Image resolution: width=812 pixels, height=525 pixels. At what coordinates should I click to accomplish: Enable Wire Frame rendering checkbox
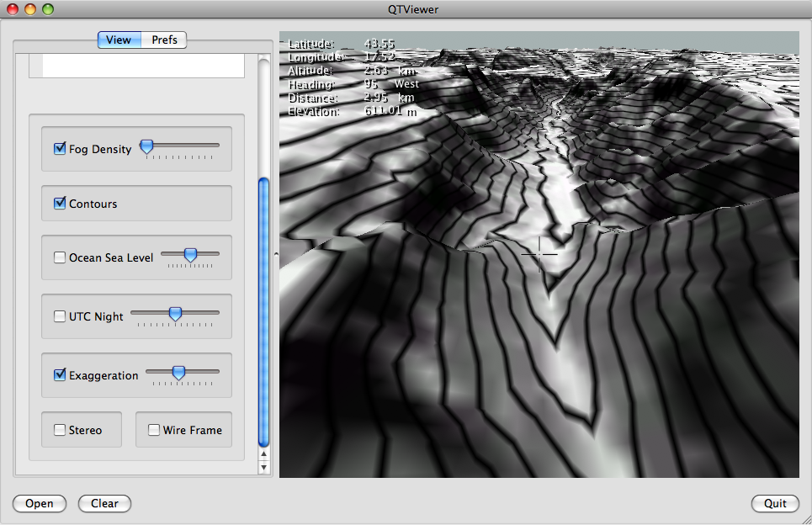154,431
